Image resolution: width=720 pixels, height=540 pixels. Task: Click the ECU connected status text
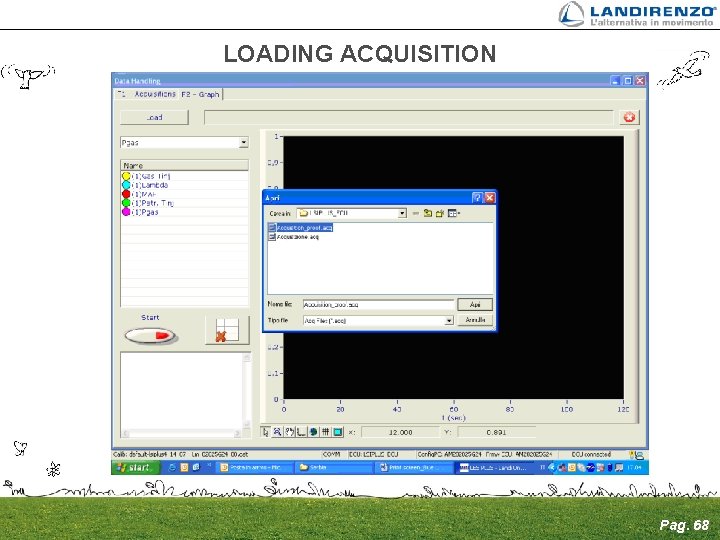pyautogui.click(x=591, y=454)
